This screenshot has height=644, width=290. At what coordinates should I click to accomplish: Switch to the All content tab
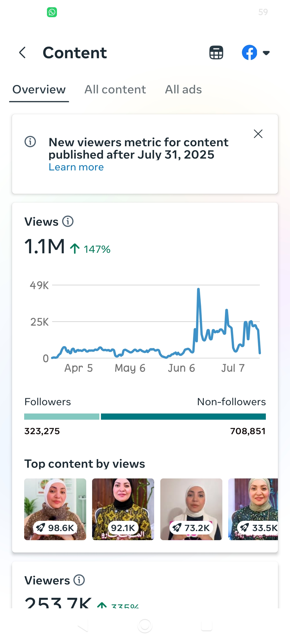pyautogui.click(x=115, y=89)
